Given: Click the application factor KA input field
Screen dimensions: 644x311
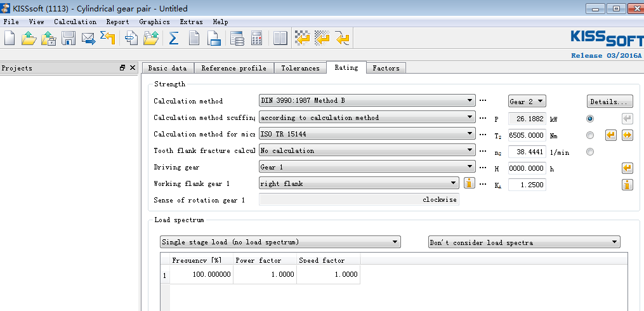Looking at the screenshot, I should (527, 185).
